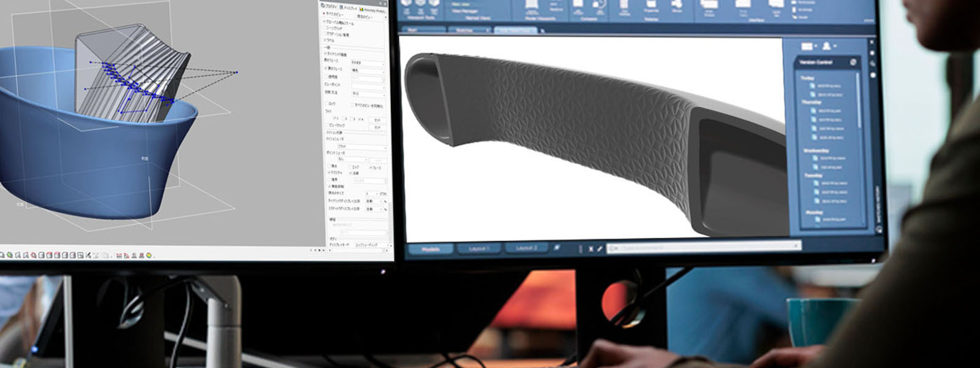
Task: Switch to the ディスプレイ tab
Action: (x=349, y=7)
